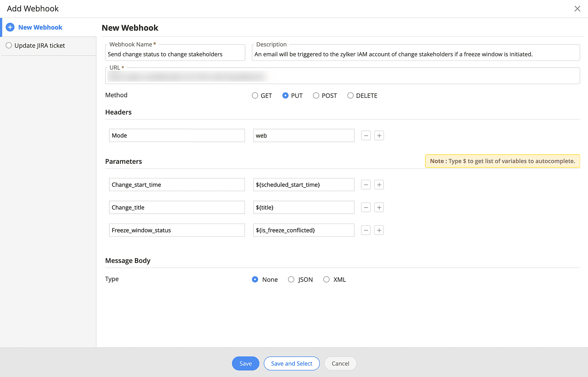Image resolution: width=588 pixels, height=377 pixels.
Task: Select the GET method radio button
Action: click(255, 95)
